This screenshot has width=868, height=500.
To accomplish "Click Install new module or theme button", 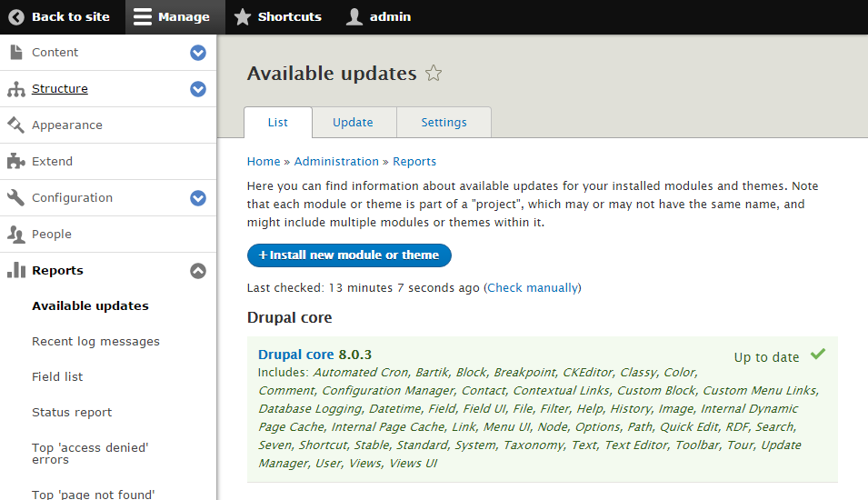I will (349, 255).
